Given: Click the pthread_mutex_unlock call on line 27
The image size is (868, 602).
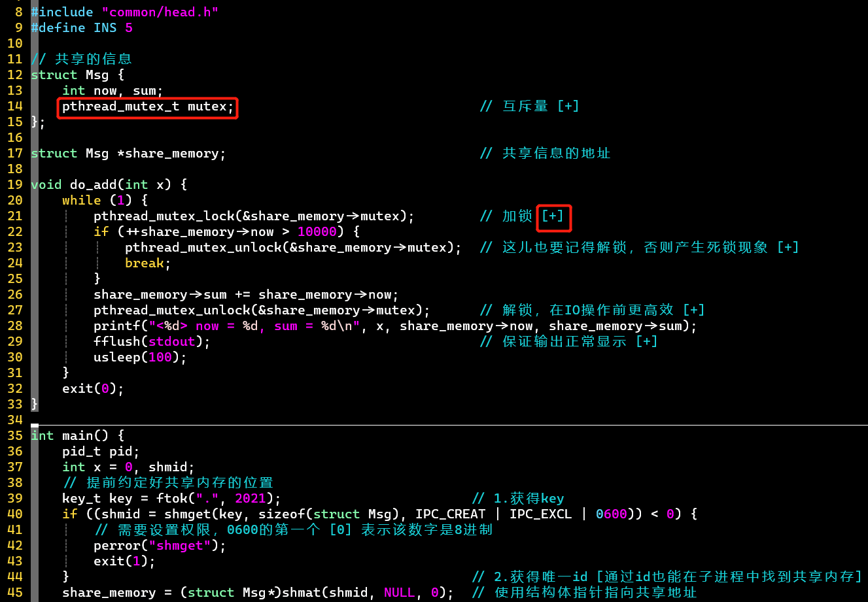Looking at the screenshot, I should point(262,310).
